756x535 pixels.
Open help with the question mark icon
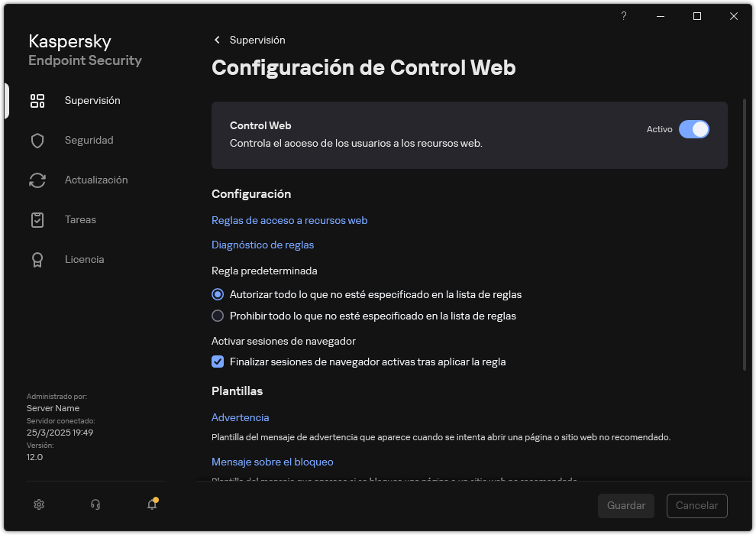(623, 16)
